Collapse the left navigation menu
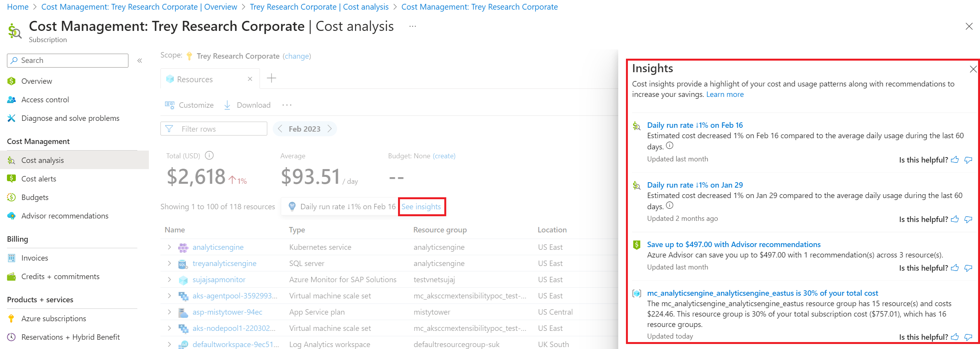Image resolution: width=980 pixels, height=349 pixels. click(x=140, y=61)
